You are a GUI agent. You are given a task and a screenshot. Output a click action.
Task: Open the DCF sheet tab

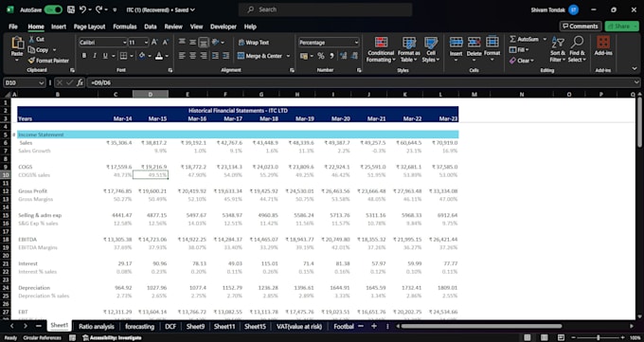[x=170, y=327]
